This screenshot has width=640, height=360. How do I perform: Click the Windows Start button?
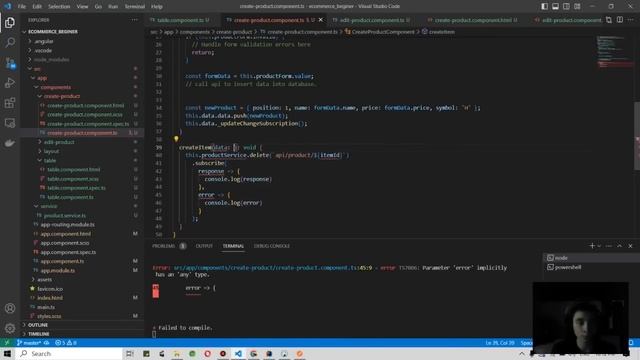pyautogui.click(x=7, y=353)
